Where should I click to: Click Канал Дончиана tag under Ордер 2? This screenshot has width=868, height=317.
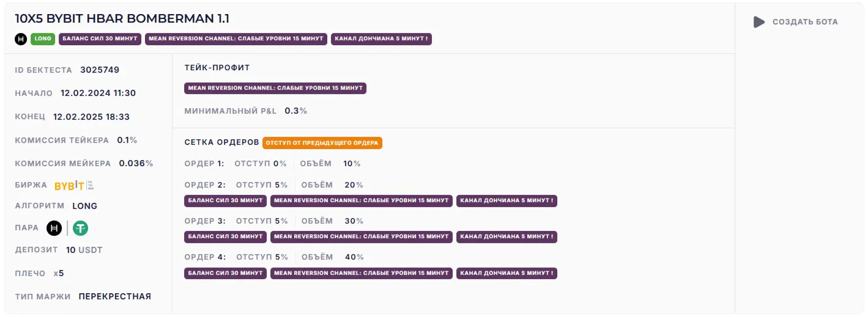[x=506, y=200]
